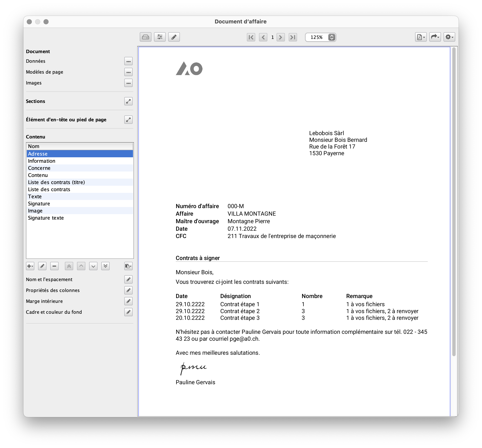The image size is (482, 448).
Task: Go to next page
Action: (x=281, y=37)
